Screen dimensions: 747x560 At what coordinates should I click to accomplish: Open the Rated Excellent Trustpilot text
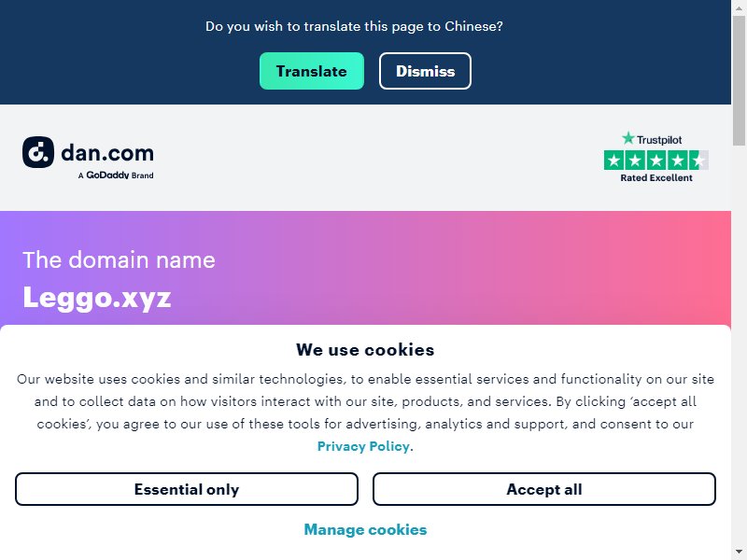[x=656, y=177]
